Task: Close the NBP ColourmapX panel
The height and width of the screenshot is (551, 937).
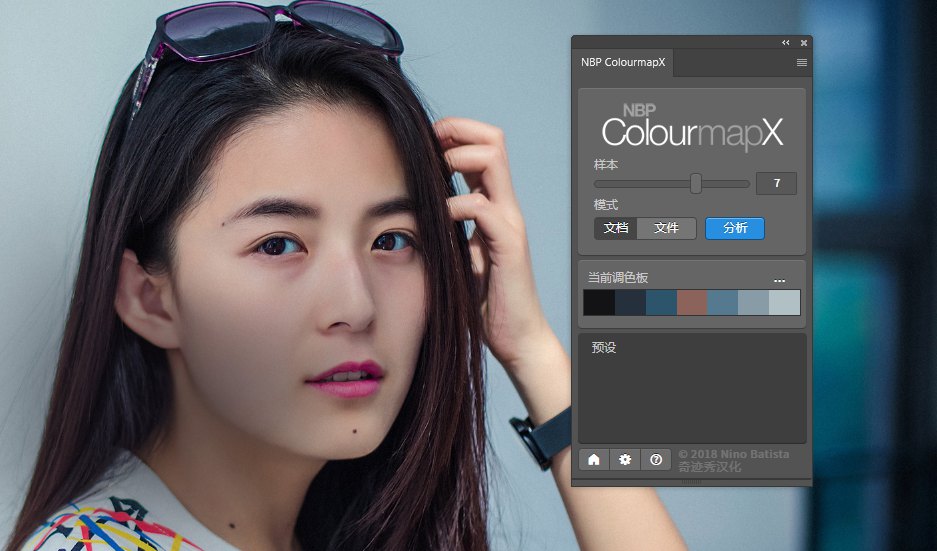Action: click(x=804, y=43)
